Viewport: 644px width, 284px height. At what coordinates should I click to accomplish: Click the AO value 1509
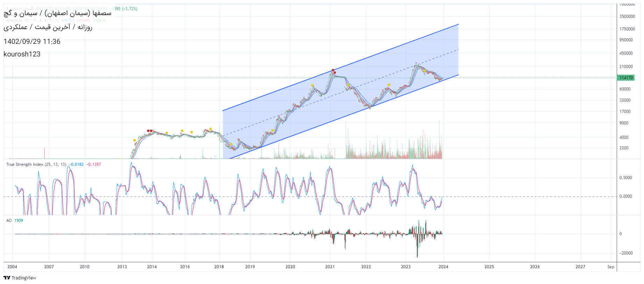19,221
